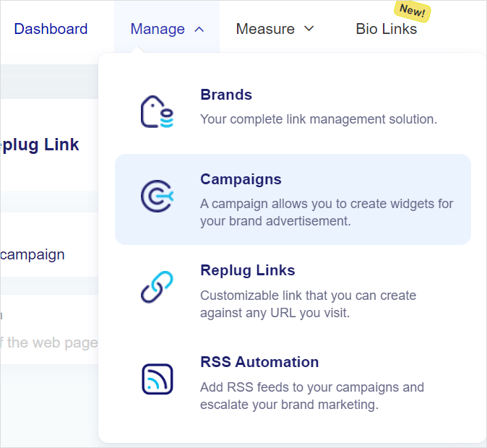Image resolution: width=487 pixels, height=448 pixels.
Task: Open the Bio Links nav item
Action: pyautogui.click(x=386, y=29)
